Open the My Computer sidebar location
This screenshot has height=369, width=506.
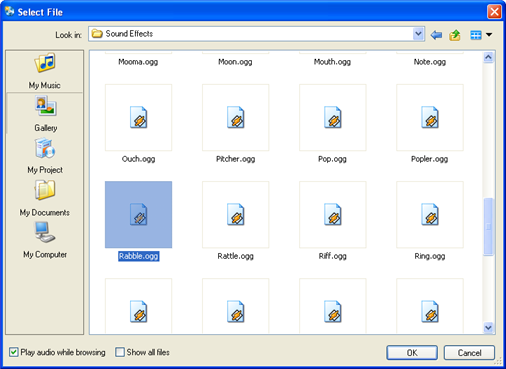coord(44,240)
